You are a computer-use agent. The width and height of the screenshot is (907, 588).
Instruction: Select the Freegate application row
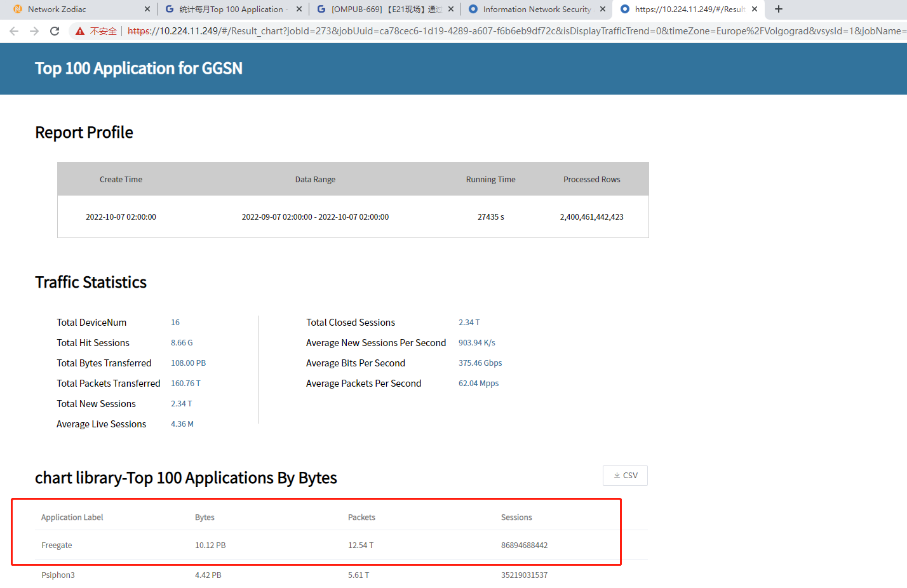[57, 545]
